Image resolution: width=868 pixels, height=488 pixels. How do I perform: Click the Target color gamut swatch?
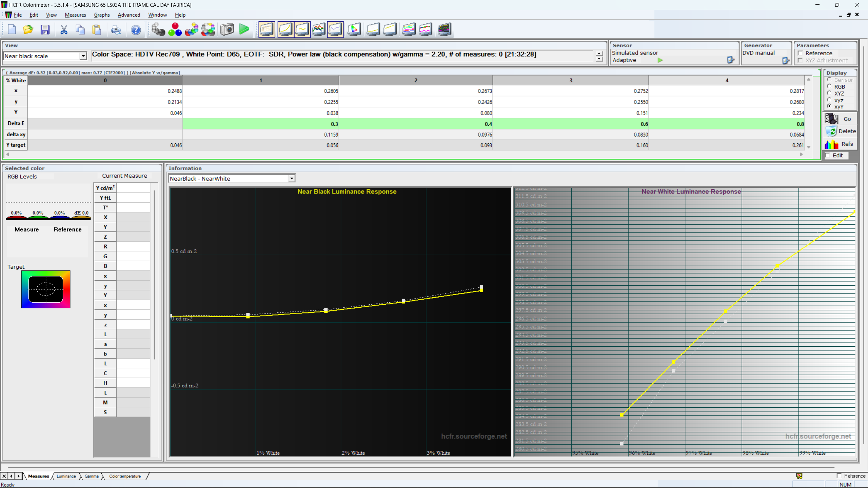click(x=46, y=289)
